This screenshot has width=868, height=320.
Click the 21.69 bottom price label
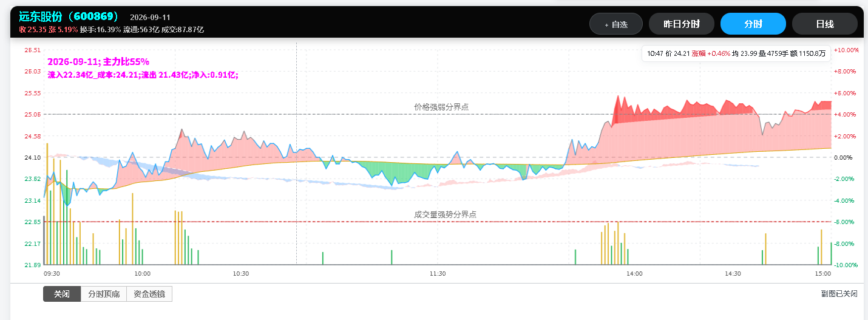32,265
